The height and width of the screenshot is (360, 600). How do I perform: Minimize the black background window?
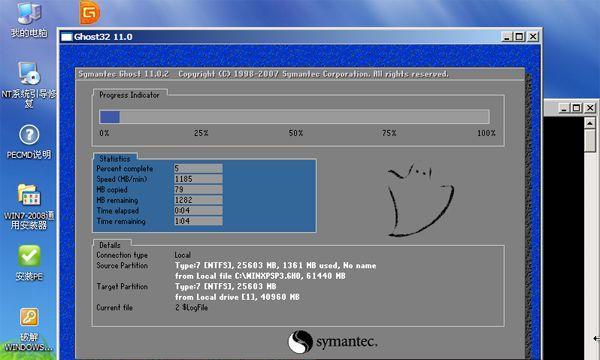click(563, 108)
